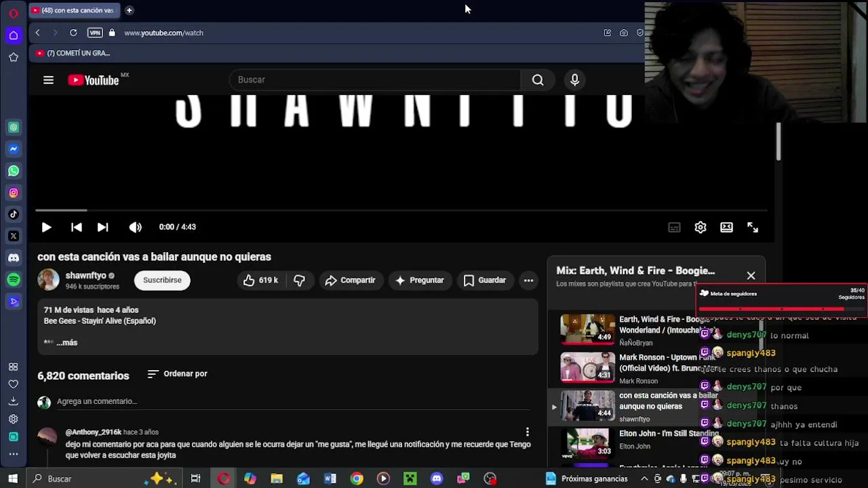Like the video (619 k)
The height and width of the screenshot is (488, 868).
(x=260, y=280)
